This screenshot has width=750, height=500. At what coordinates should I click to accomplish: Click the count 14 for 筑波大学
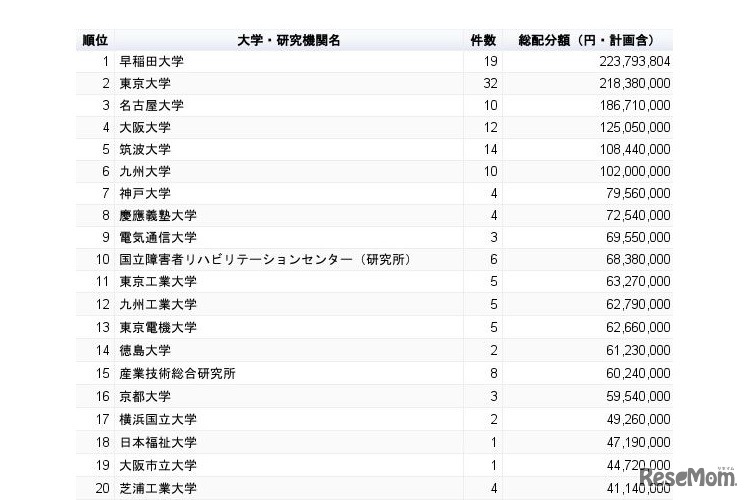490,149
